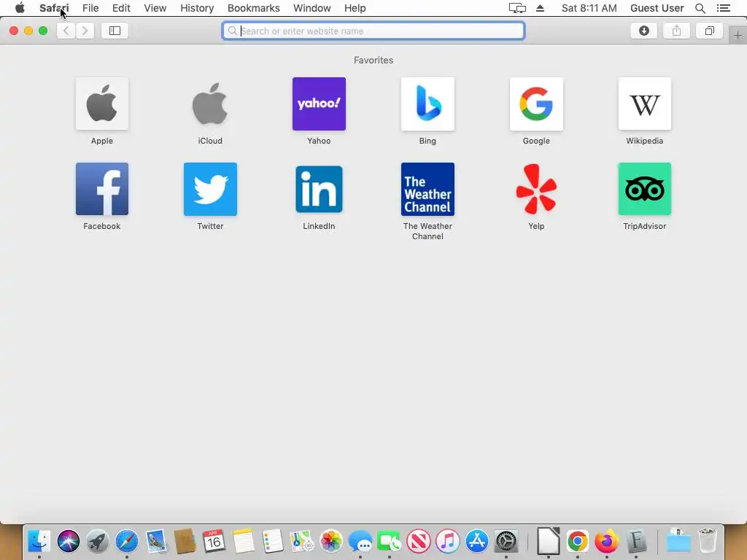Click the eject icon in menu bar
Image resolution: width=747 pixels, height=560 pixels.
[x=541, y=8]
